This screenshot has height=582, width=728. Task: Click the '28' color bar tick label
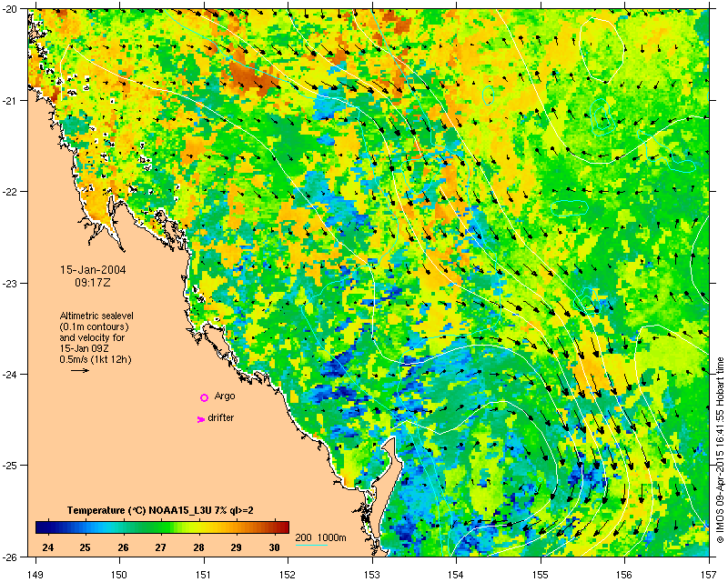198,547
